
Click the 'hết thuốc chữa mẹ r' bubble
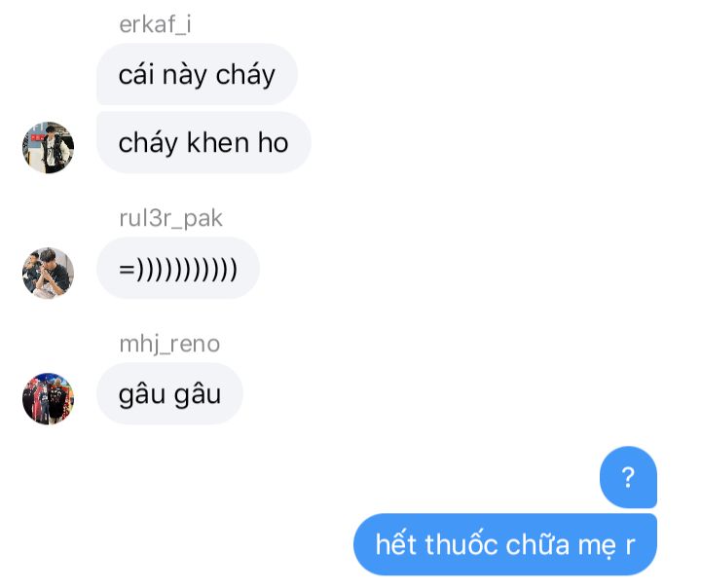(x=505, y=544)
